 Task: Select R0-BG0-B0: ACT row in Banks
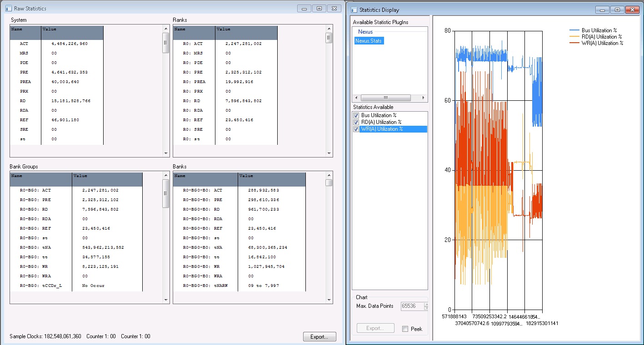tap(239, 191)
